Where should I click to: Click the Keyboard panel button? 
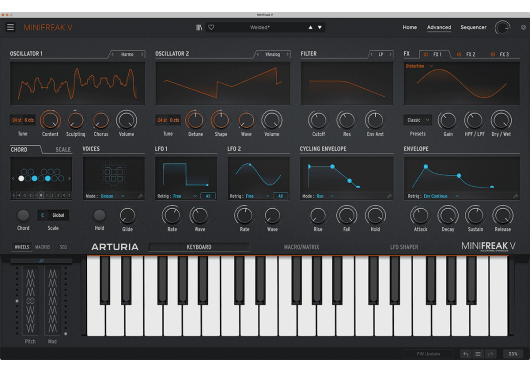[199, 247]
